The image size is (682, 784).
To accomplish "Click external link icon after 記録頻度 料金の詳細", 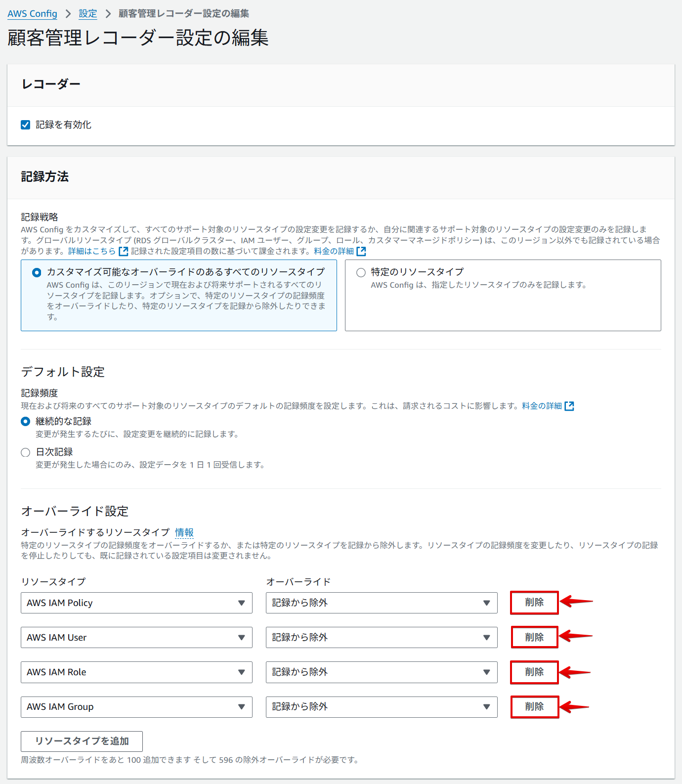I will click(569, 406).
